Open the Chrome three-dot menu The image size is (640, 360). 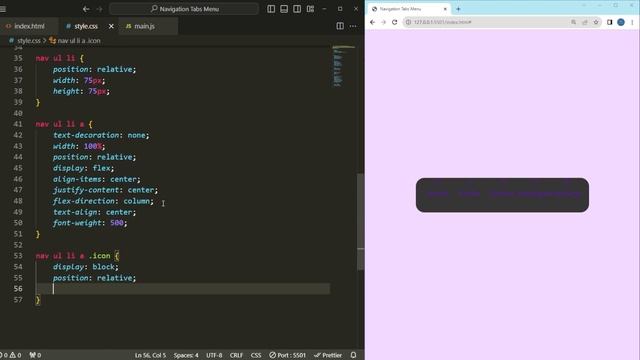pyautogui.click(x=632, y=22)
